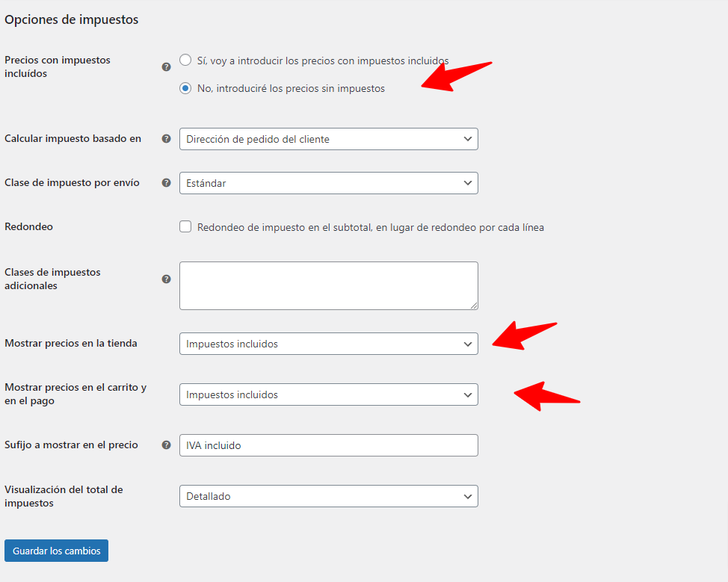The width and height of the screenshot is (728, 582).
Task: Open 'Dirección de pedido del cliente' dropdown
Action: tap(329, 139)
